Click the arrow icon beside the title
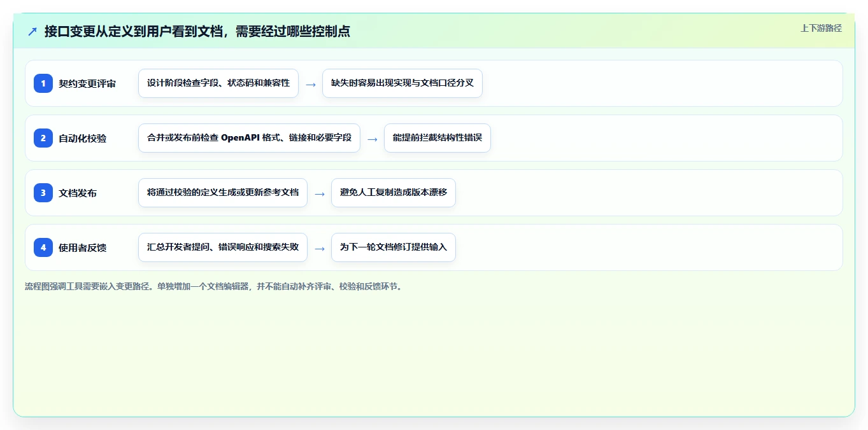The height and width of the screenshot is (430, 868). click(32, 31)
